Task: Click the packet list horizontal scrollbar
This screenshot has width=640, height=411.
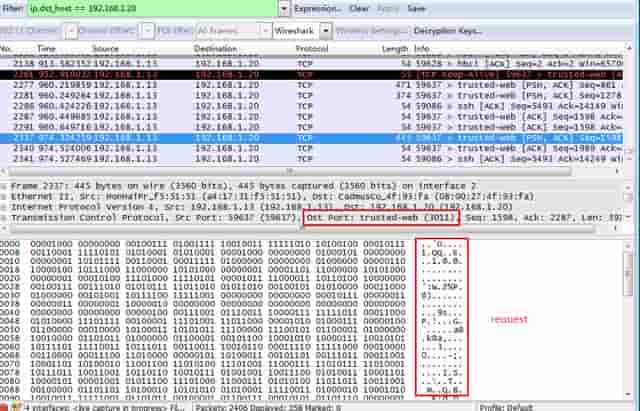Action: [x=289, y=171]
